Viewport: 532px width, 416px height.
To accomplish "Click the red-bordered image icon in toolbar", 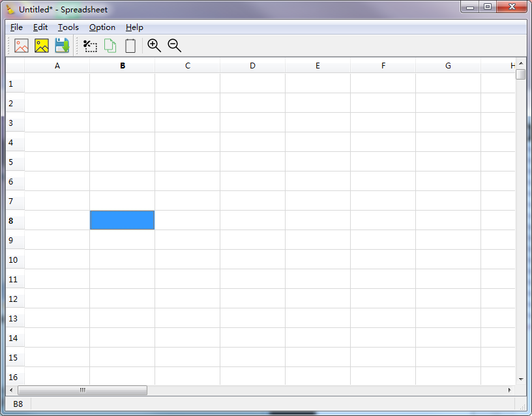I will coord(22,46).
